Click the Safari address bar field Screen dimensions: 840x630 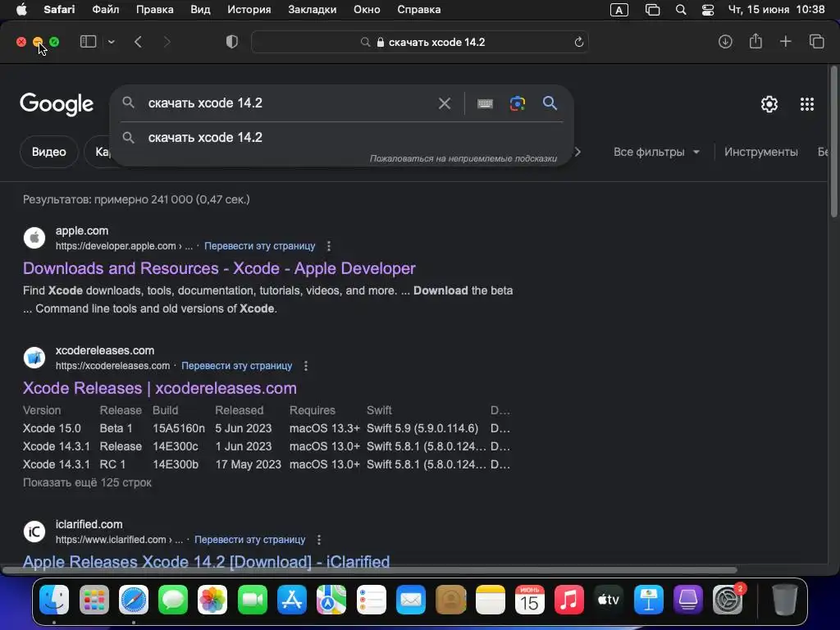pyautogui.click(x=420, y=43)
